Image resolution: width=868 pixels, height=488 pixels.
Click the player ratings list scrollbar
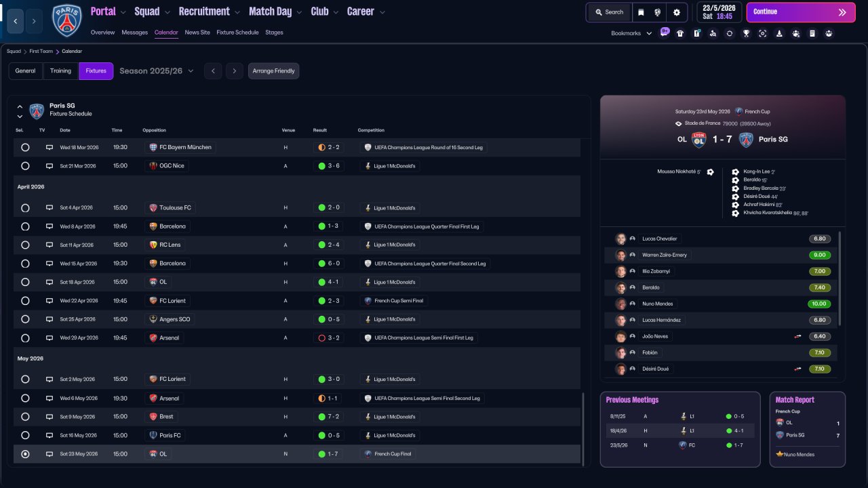(x=840, y=278)
